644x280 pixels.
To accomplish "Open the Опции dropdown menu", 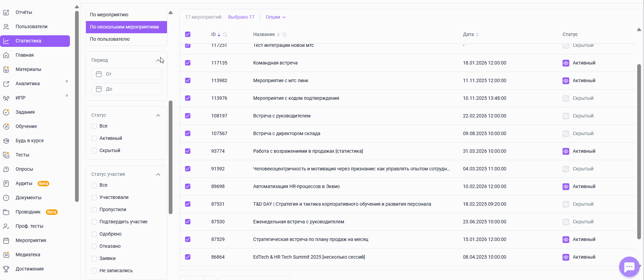I will [276, 17].
